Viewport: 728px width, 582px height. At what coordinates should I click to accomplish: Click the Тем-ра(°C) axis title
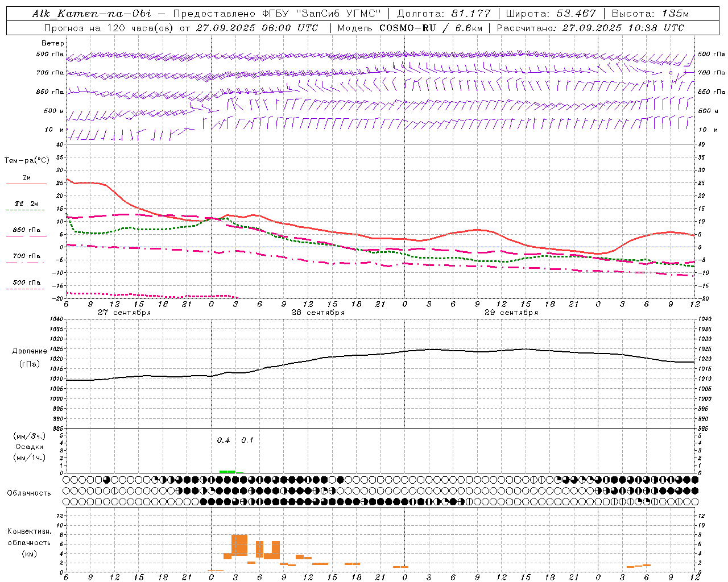pos(27,161)
